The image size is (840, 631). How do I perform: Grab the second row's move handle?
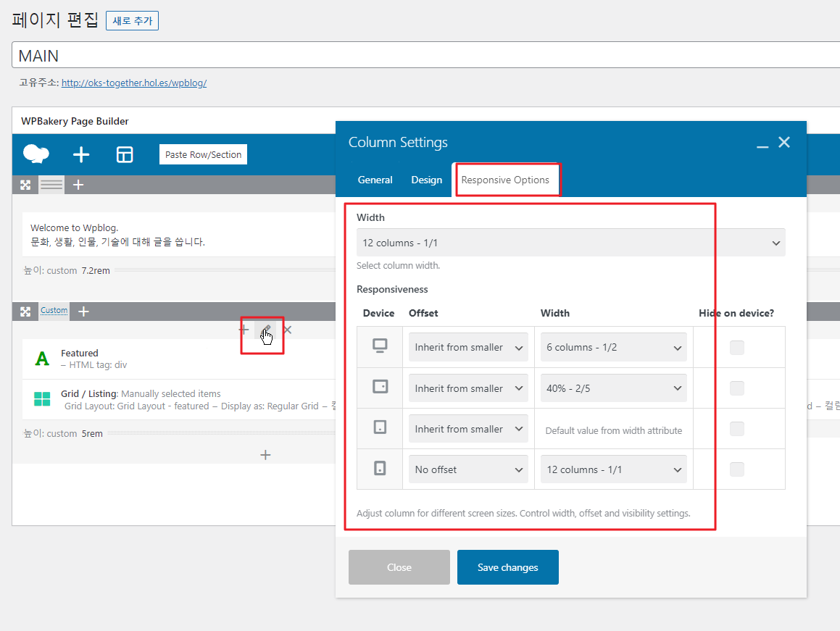coord(25,312)
